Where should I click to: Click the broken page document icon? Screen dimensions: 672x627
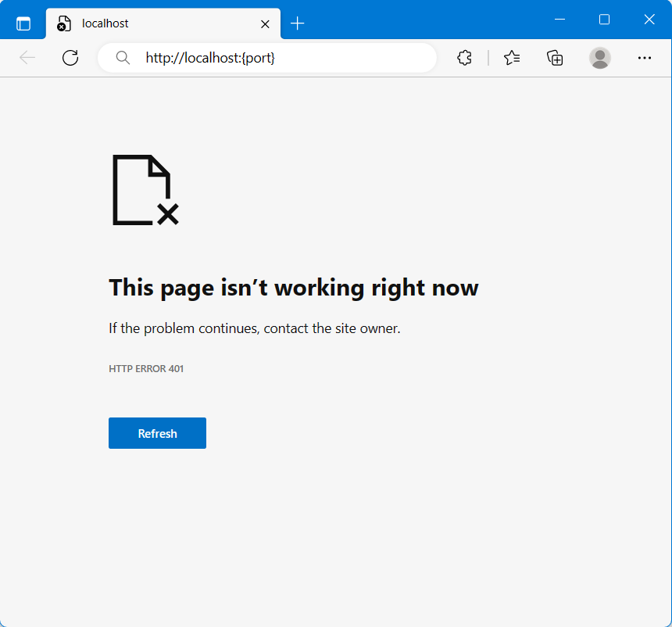click(145, 190)
